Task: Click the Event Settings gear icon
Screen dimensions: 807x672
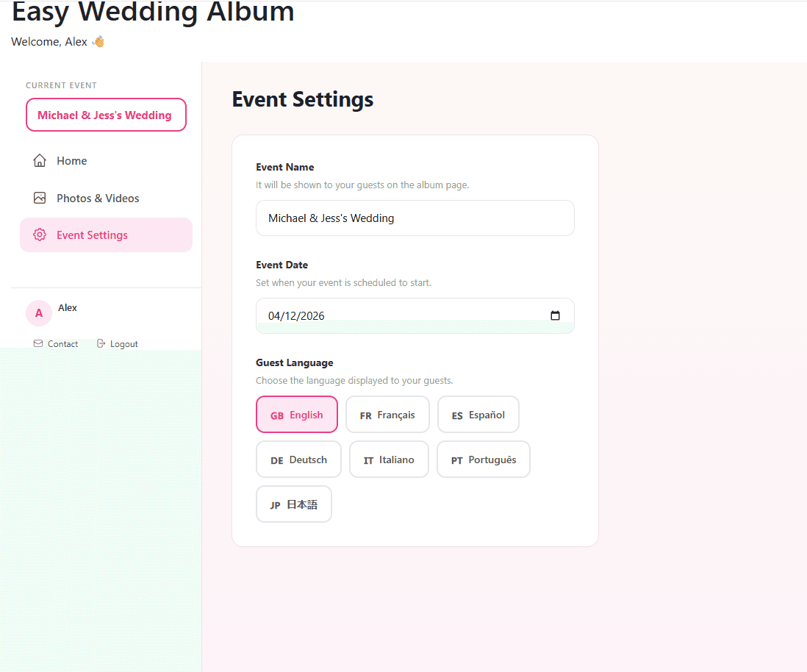Action: [40, 235]
